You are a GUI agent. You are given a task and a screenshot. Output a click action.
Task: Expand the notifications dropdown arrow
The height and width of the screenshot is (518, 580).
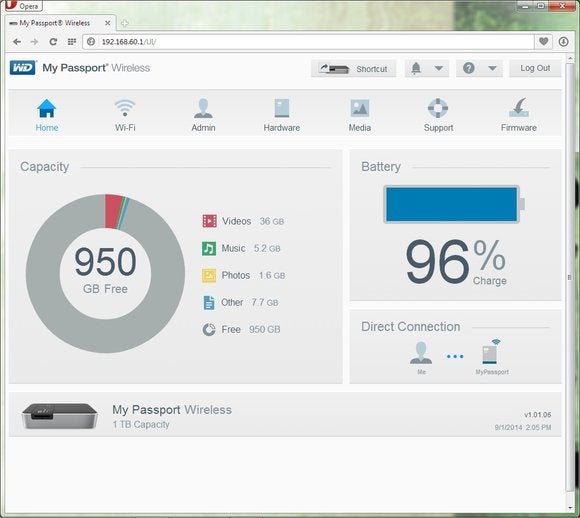(x=439, y=68)
